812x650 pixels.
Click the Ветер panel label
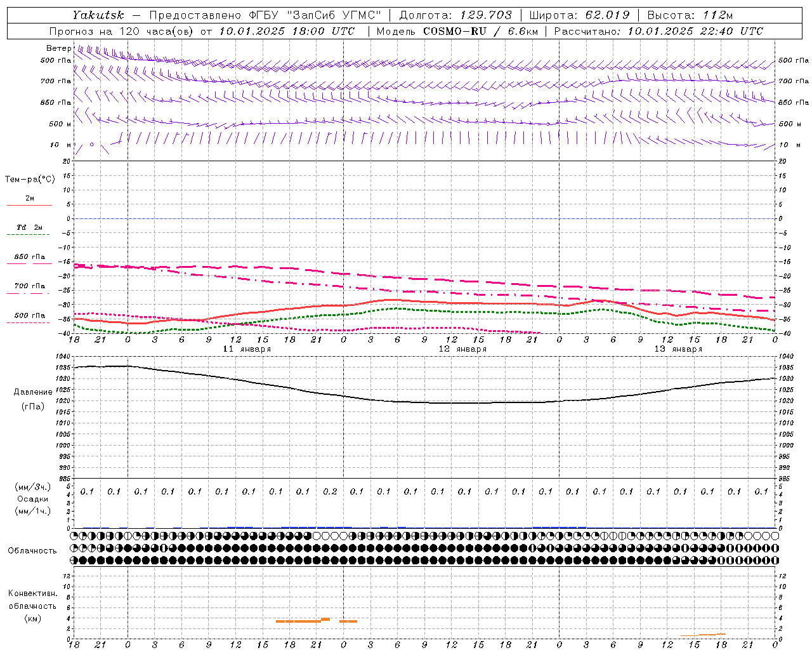59,48
